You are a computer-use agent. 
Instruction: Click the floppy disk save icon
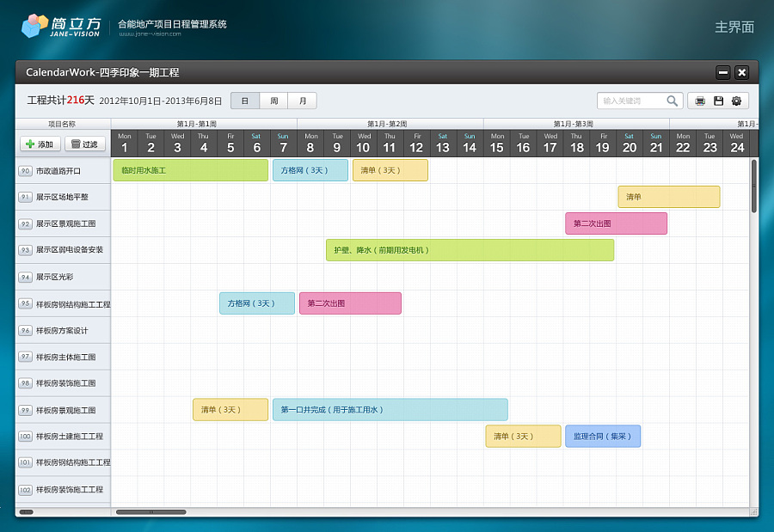pyautogui.click(x=718, y=101)
